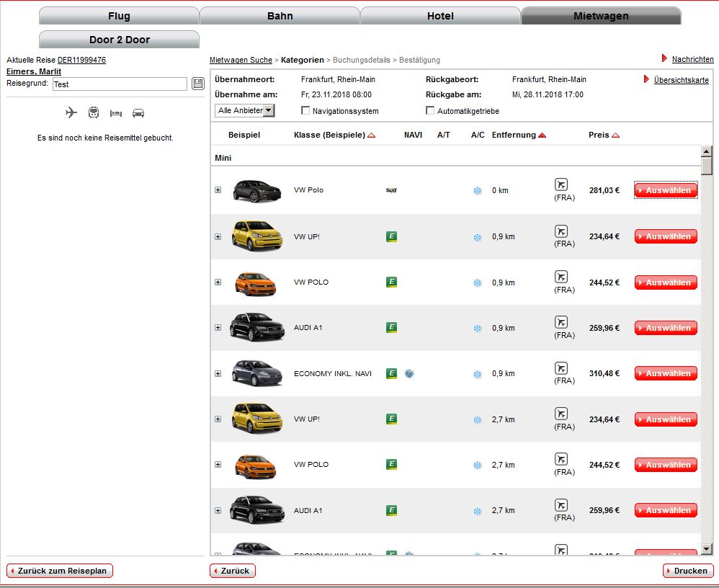The image size is (719, 588).
Task: Expand details for AUDI A1 0,9 km row
Action: pos(218,327)
